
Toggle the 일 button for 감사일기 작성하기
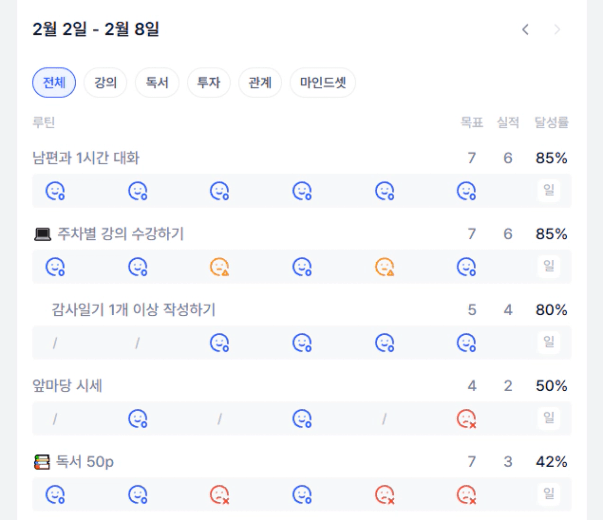(549, 342)
